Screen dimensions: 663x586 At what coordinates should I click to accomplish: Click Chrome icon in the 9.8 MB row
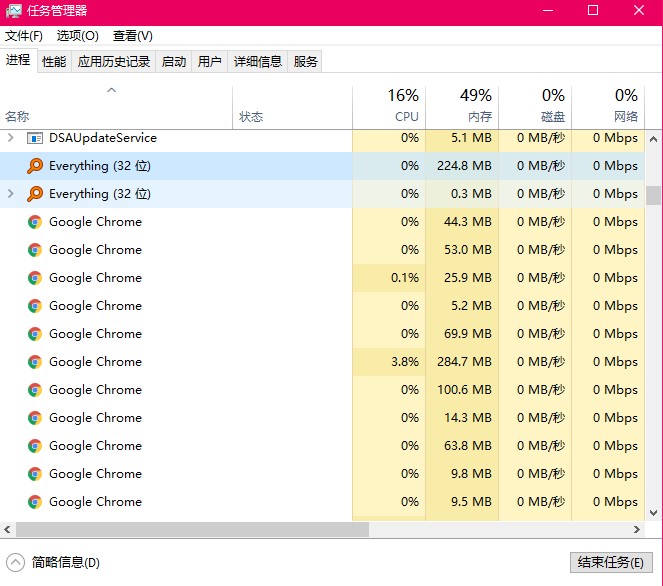point(35,474)
